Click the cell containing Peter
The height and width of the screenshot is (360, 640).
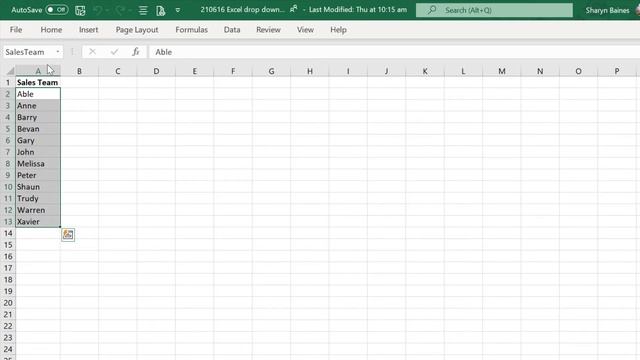point(38,175)
